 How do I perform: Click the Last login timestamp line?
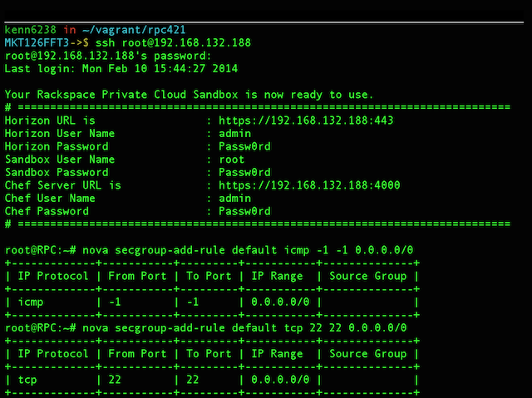(x=121, y=69)
